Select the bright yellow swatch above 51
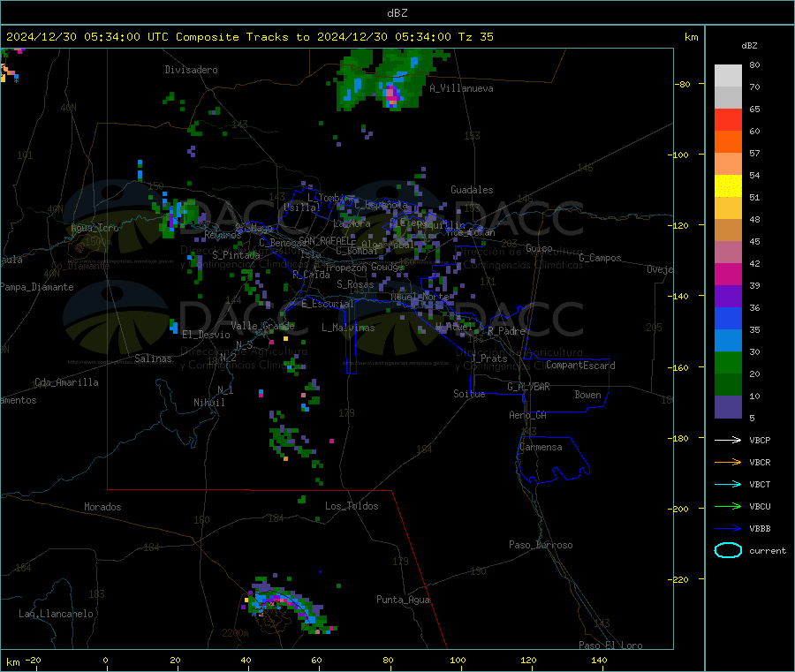The height and width of the screenshot is (672, 795). pos(728,186)
